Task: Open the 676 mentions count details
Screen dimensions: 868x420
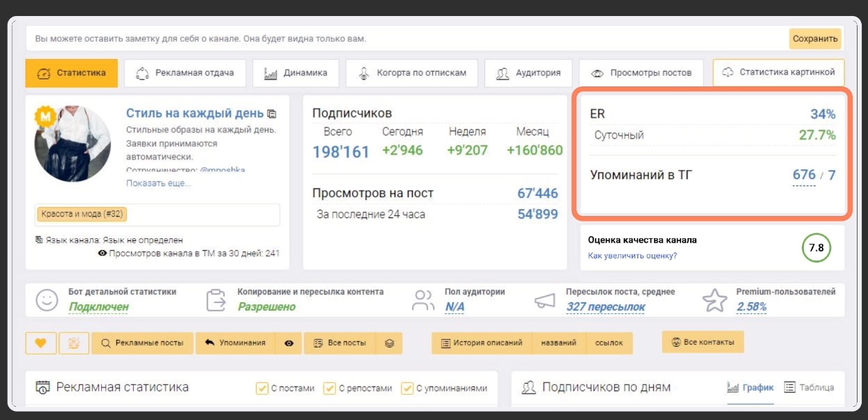Action: pyautogui.click(x=804, y=176)
